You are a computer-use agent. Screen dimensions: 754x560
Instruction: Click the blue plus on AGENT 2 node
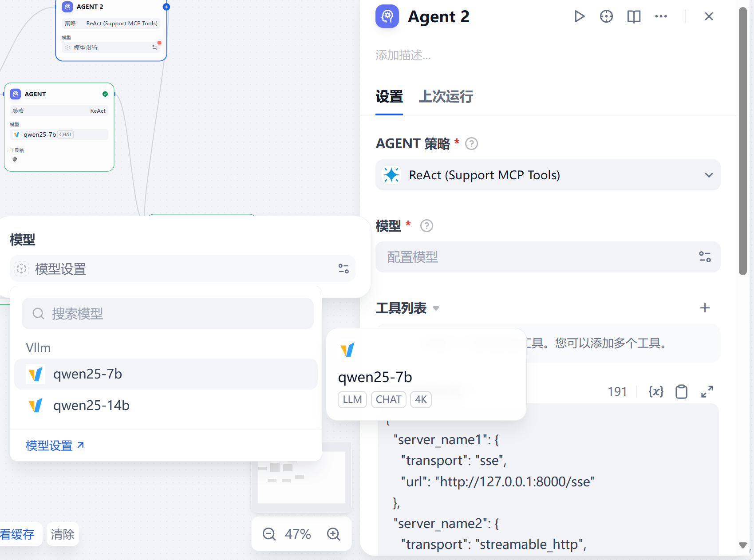(x=166, y=7)
